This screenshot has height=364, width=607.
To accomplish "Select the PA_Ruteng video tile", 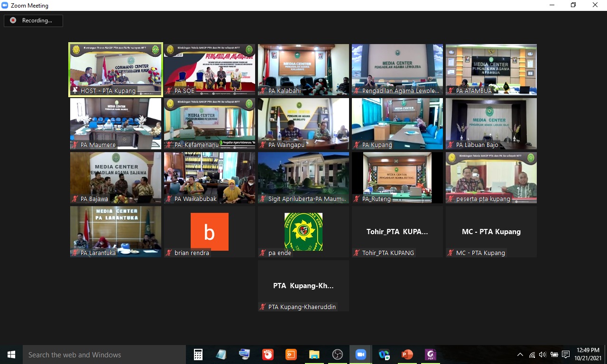I will (397, 178).
